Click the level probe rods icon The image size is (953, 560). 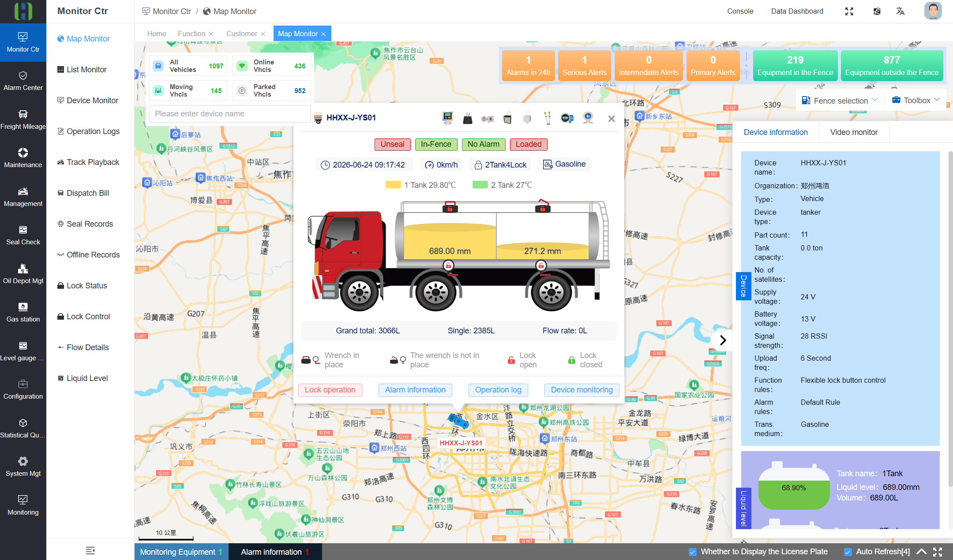[x=547, y=118]
